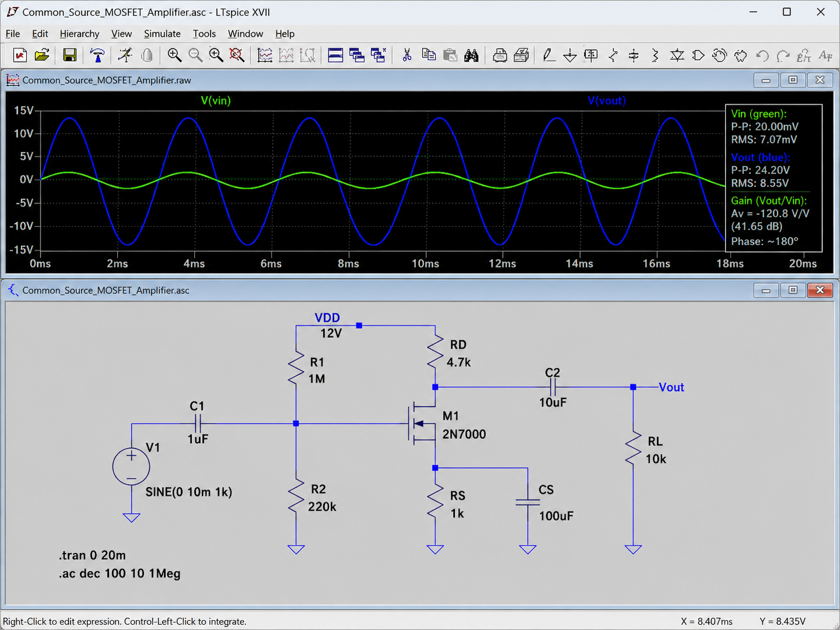This screenshot has height=630, width=840.
Task: Open the Simulate menu
Action: pos(162,34)
